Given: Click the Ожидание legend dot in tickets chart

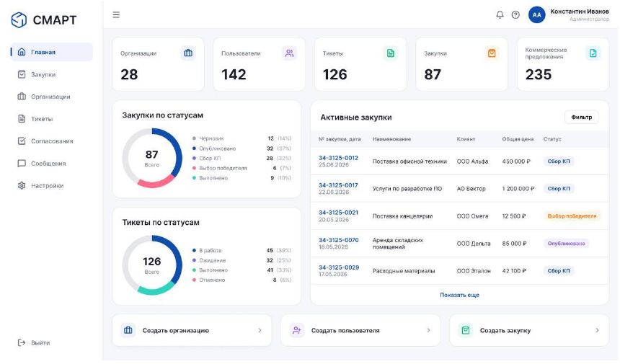Looking at the screenshot, I should [x=195, y=261].
